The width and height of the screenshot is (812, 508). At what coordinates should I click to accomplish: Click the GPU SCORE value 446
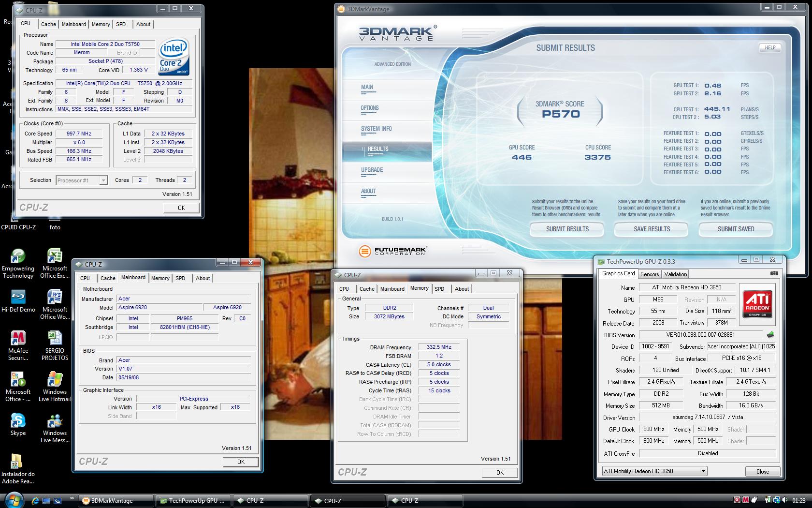click(x=522, y=157)
